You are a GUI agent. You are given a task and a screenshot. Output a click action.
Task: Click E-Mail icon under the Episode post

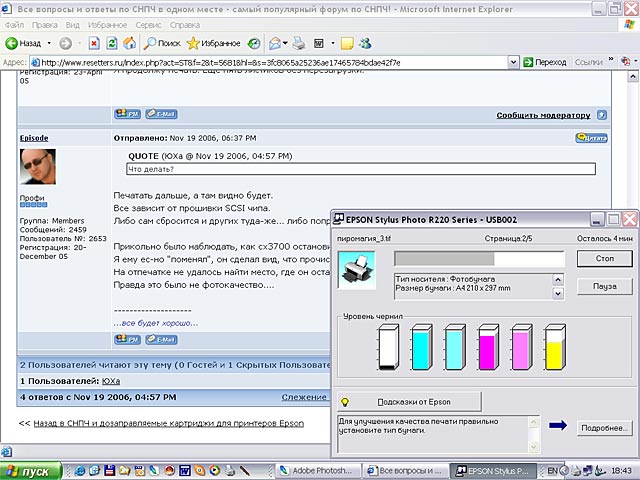(x=161, y=339)
